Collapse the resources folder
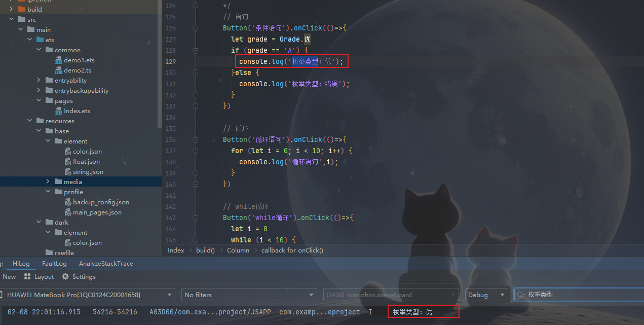 30,121
